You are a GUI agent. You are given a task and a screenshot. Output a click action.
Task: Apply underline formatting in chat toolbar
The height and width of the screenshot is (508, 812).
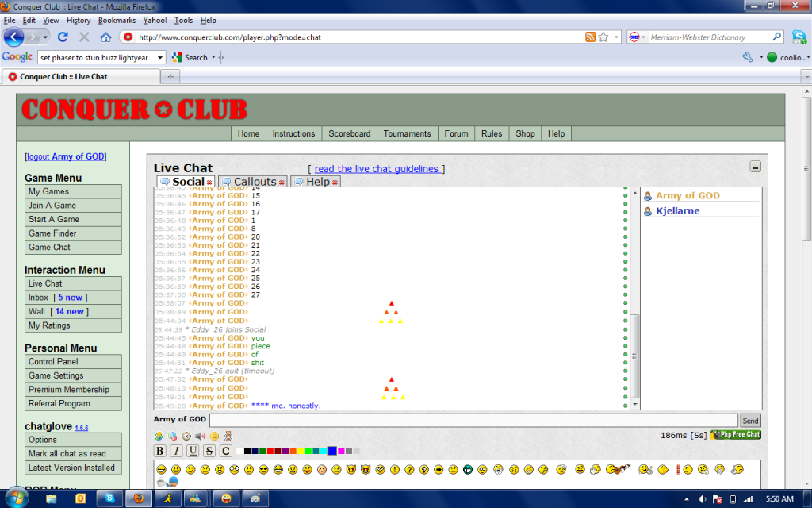(193, 451)
